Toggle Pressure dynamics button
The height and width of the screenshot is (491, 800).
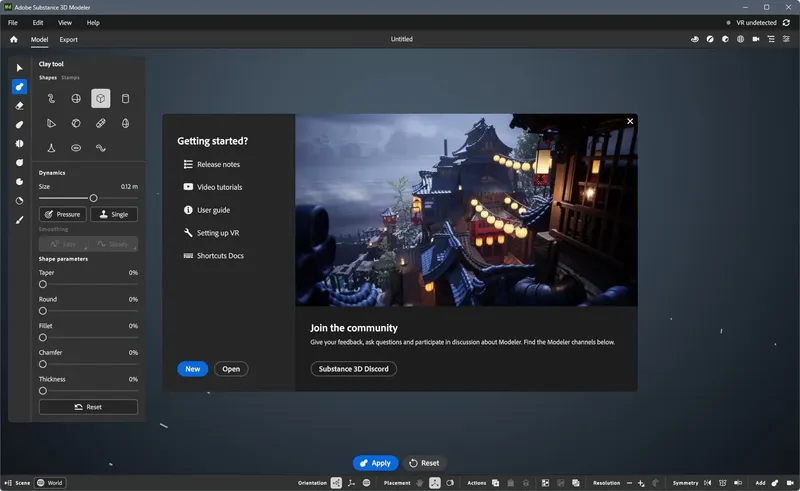63,214
